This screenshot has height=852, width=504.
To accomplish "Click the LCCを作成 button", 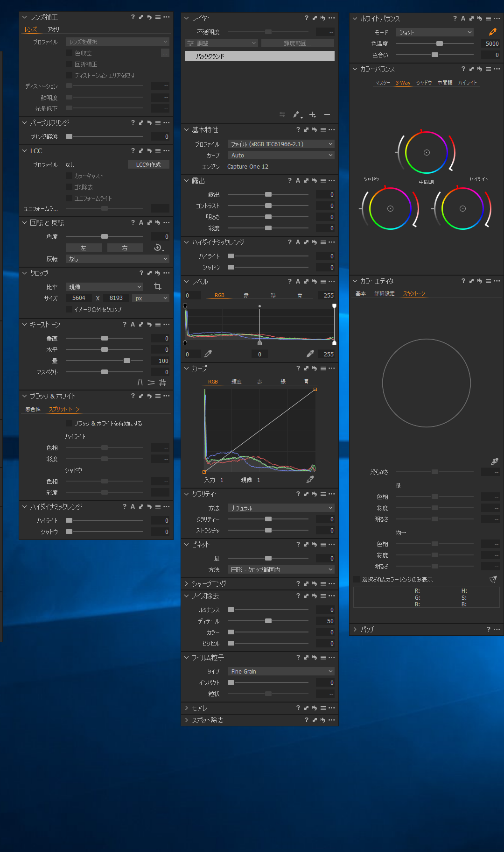I will [x=148, y=164].
